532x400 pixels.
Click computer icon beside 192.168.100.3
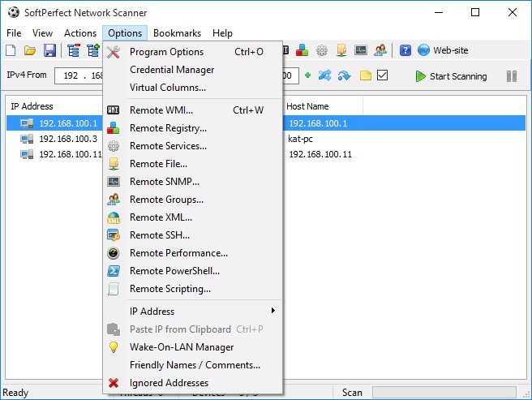(x=27, y=139)
